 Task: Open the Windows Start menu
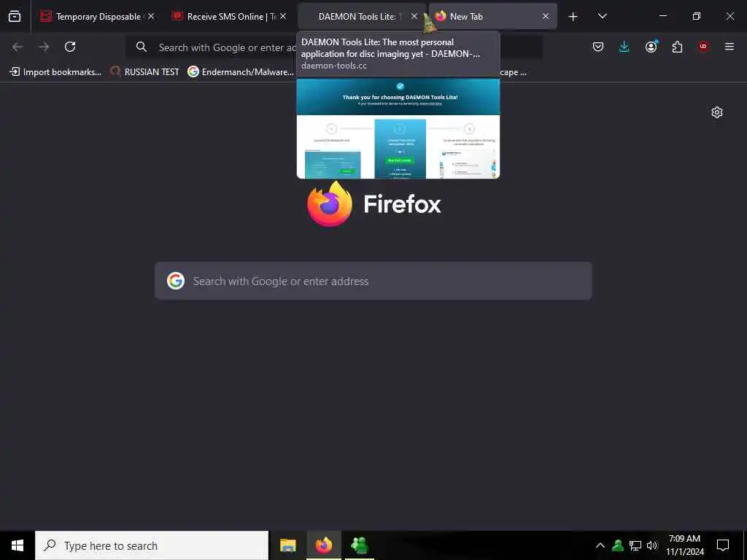tap(18, 545)
